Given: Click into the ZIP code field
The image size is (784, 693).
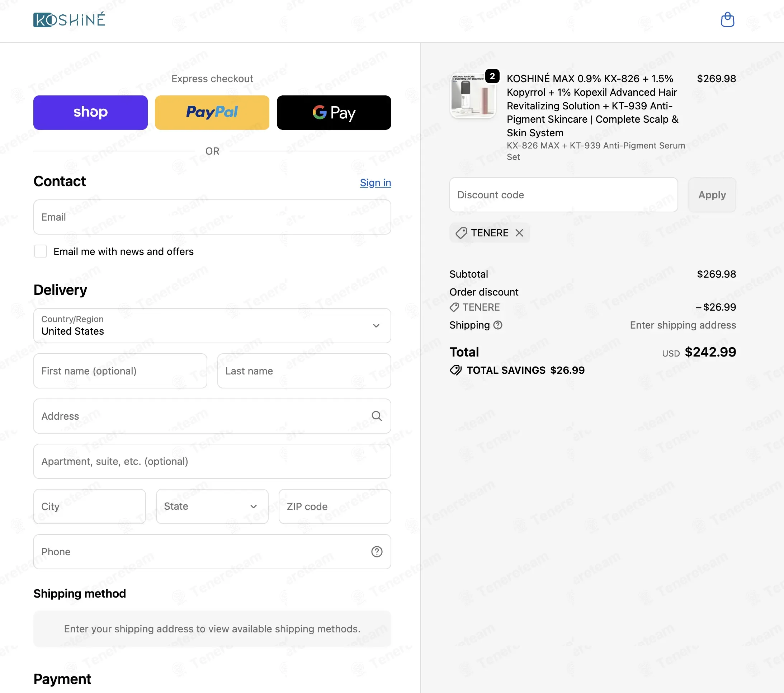Looking at the screenshot, I should 335,506.
